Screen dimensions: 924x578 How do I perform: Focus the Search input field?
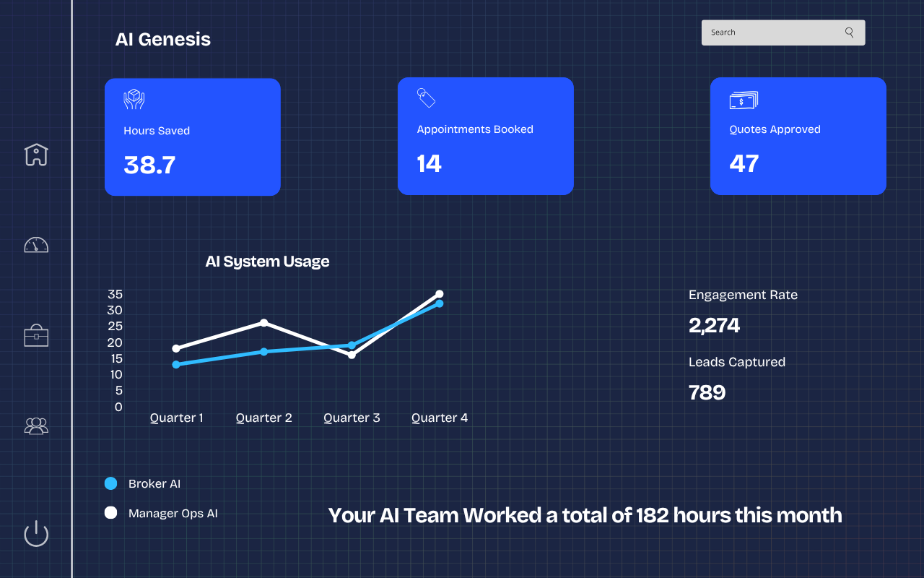tap(783, 33)
